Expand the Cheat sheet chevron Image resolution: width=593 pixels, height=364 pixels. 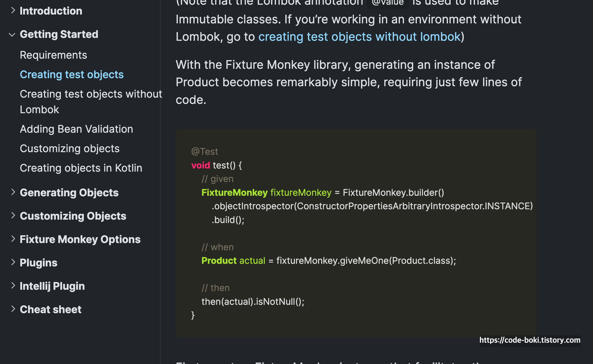tap(13, 309)
